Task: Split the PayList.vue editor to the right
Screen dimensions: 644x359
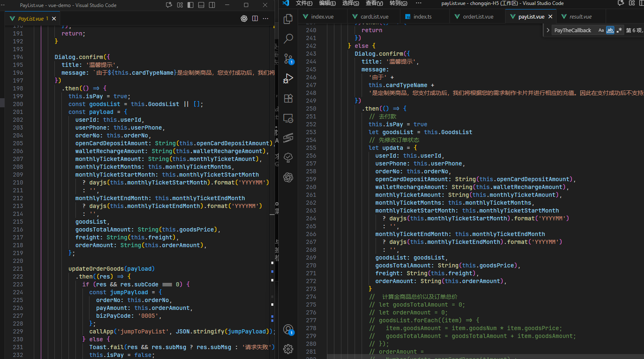Action: pos(255,19)
